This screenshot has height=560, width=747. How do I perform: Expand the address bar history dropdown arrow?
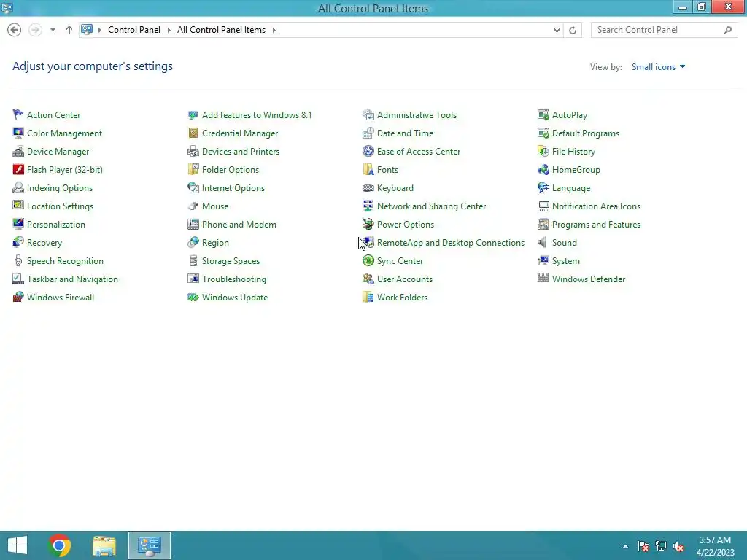pos(557,30)
